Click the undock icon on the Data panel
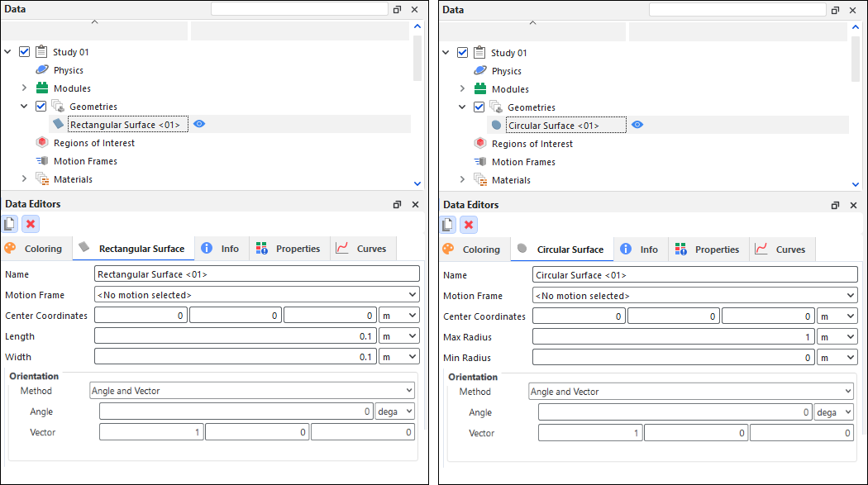 tap(397, 9)
